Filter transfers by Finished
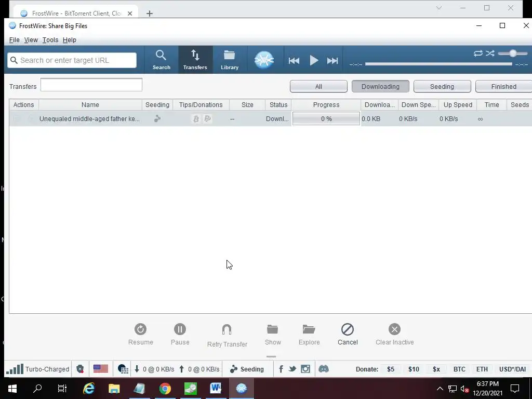Viewport: 532px width, 399px height. click(x=503, y=87)
